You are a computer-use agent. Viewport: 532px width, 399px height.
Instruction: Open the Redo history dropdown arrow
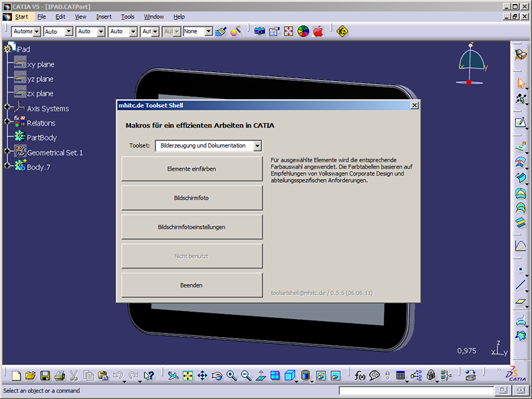[140, 380]
